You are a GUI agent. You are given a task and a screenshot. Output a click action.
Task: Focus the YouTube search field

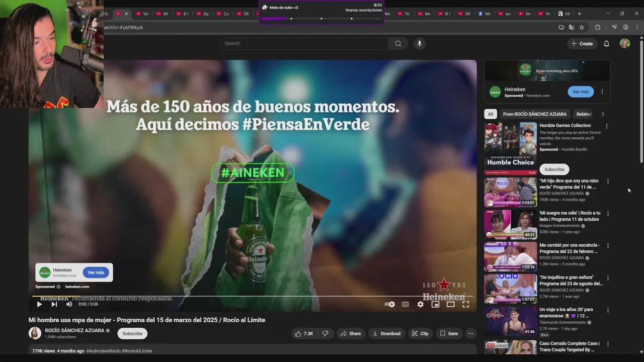303,43
